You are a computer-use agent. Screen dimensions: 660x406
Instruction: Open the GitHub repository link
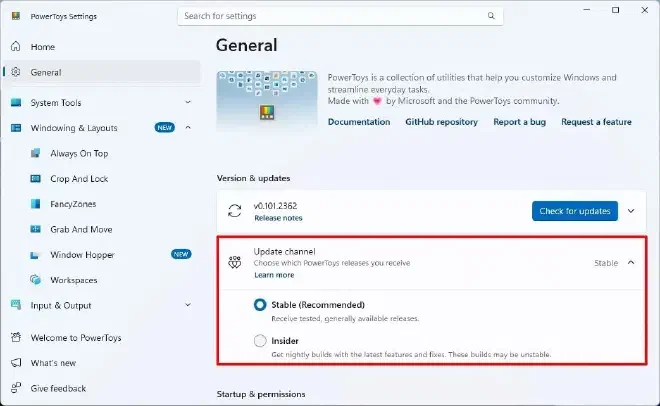[441, 122]
